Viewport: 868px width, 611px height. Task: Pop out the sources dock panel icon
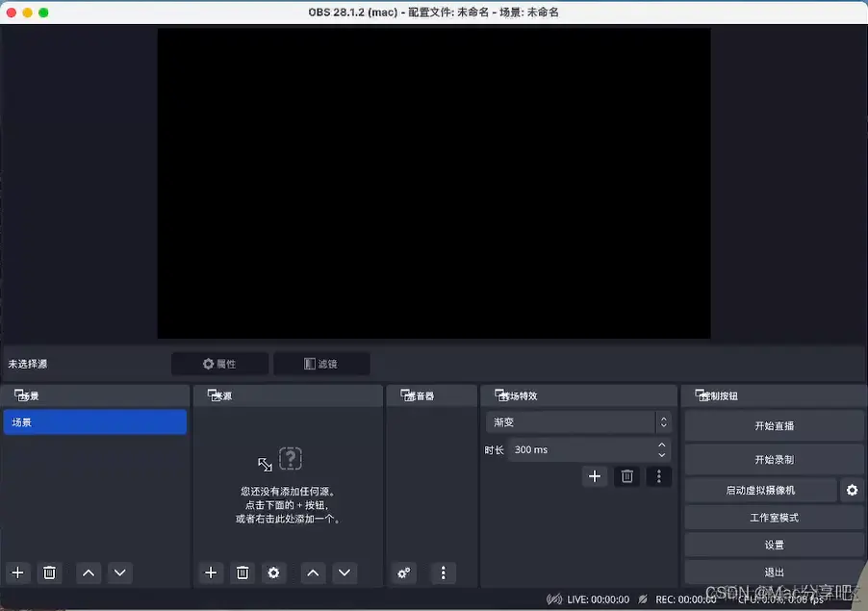[x=213, y=395]
